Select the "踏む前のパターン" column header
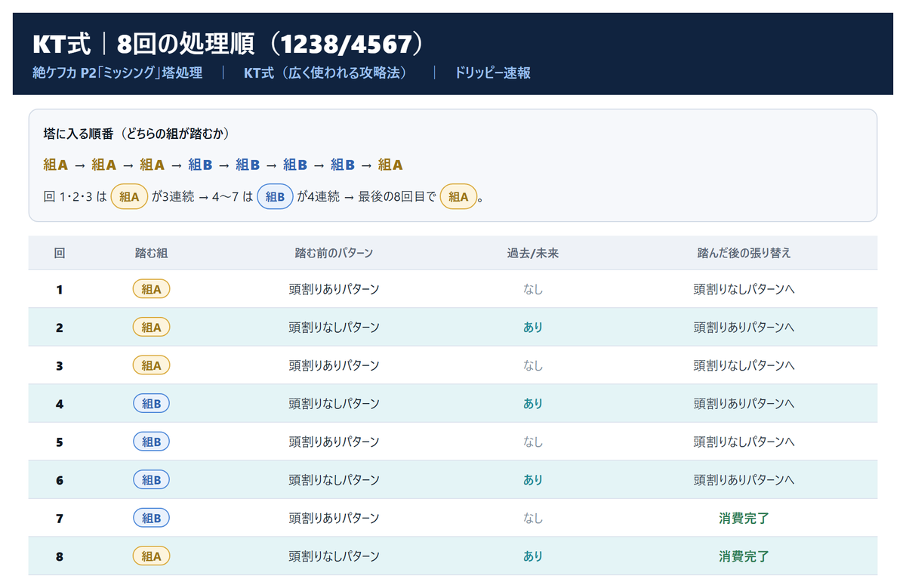 click(x=334, y=253)
